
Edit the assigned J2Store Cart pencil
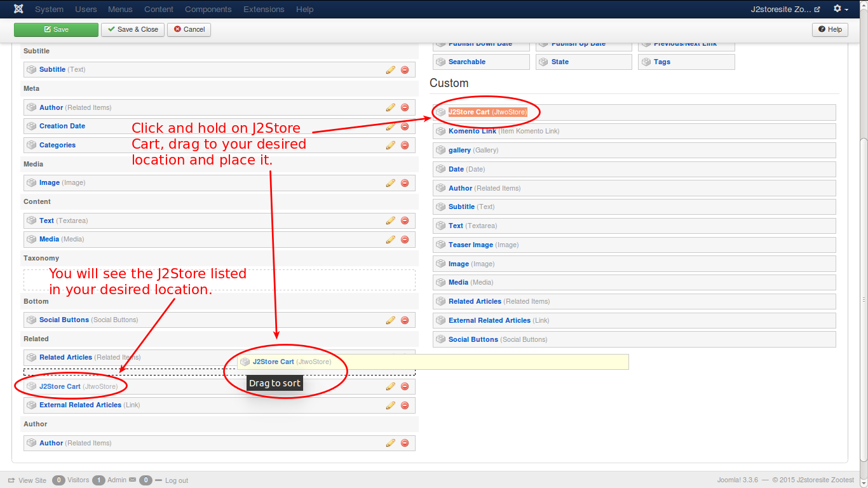(391, 386)
